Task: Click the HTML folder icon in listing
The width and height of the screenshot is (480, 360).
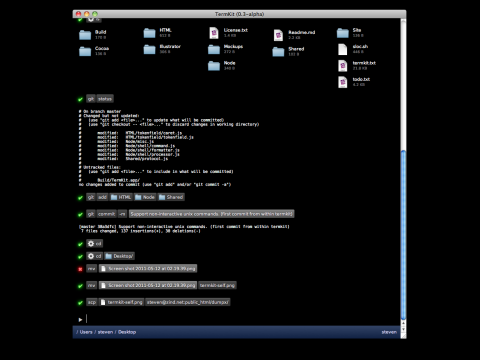Action: click(x=149, y=33)
